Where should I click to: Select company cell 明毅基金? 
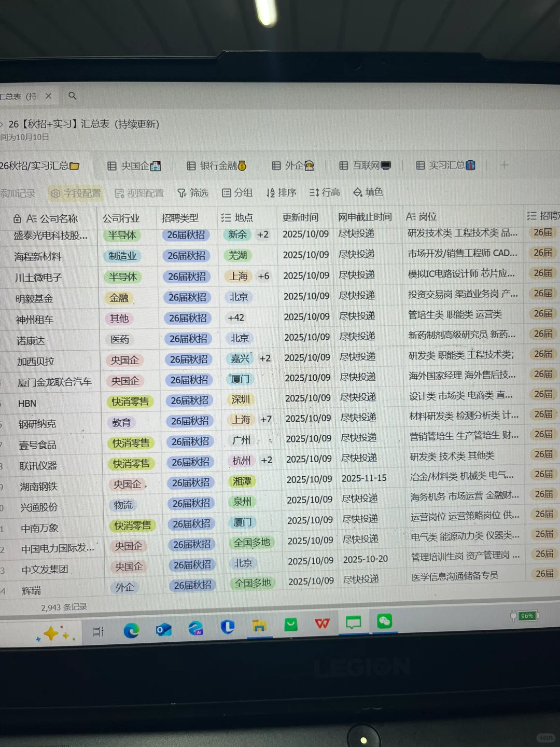pos(34,299)
